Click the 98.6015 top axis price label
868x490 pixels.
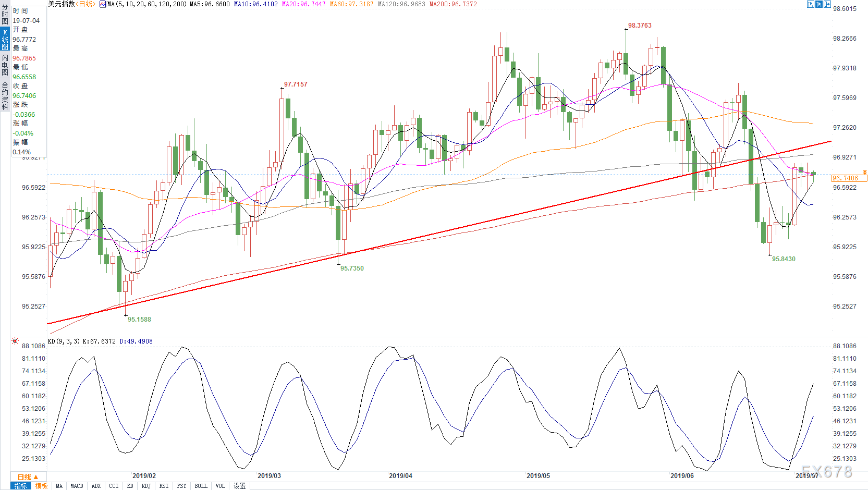(845, 9)
